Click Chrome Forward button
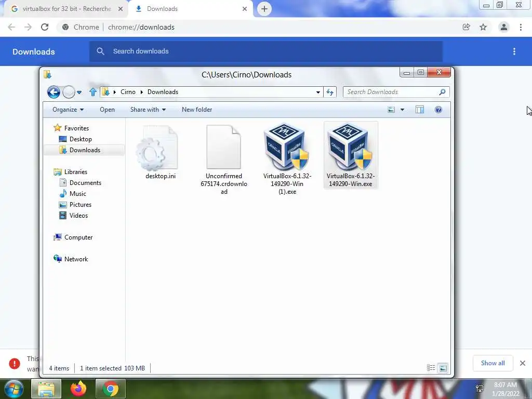Screen dimensions: 532x399 [x=28, y=27]
